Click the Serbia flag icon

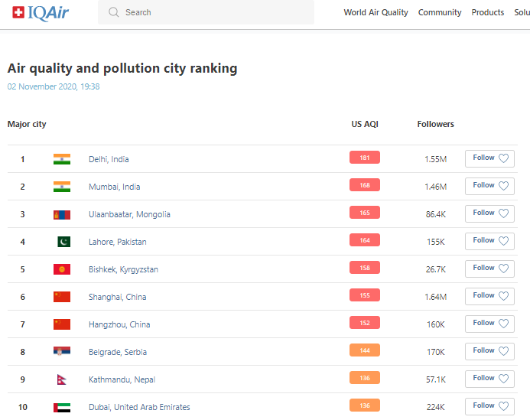(62, 352)
